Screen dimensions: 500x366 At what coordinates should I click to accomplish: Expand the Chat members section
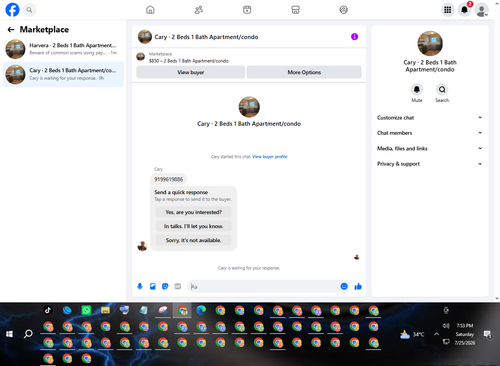click(x=430, y=133)
